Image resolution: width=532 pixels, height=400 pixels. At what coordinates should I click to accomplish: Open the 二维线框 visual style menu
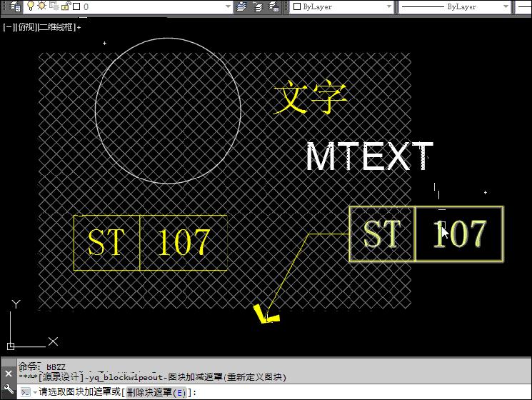pyautogui.click(x=56, y=27)
